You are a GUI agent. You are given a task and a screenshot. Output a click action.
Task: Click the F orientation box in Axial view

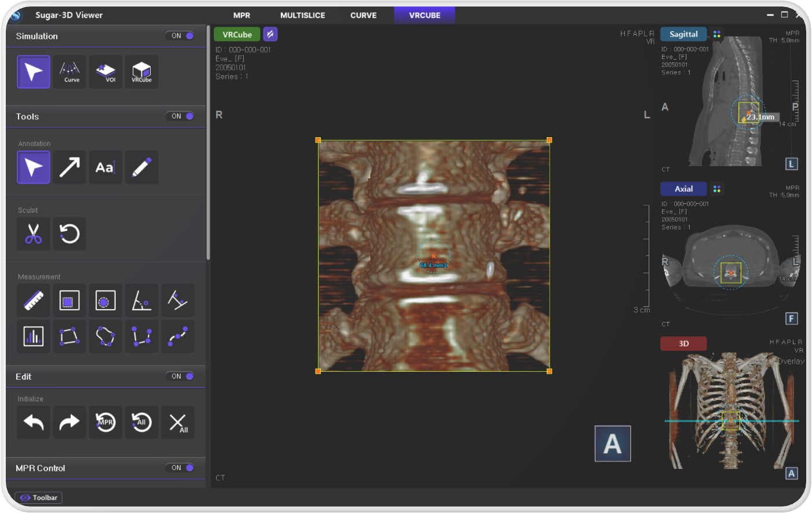coord(792,318)
